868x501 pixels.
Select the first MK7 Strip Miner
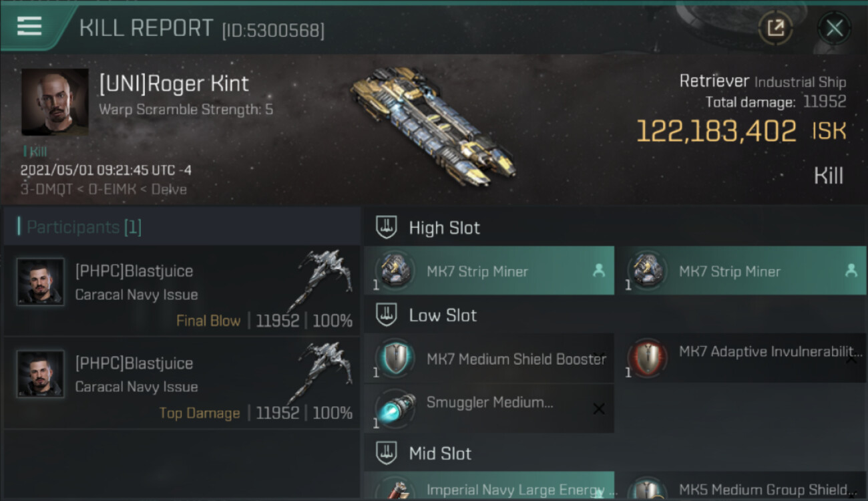click(x=489, y=271)
